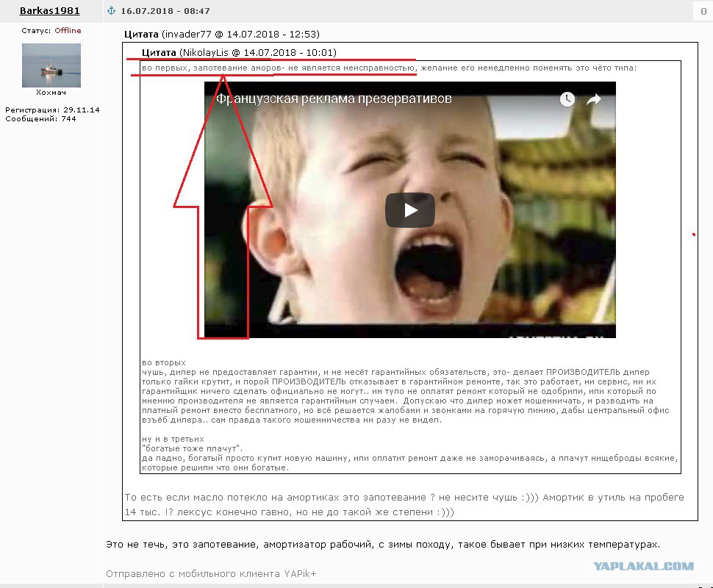
Task: Open video title Французская реклама презервативов
Action: point(334,98)
